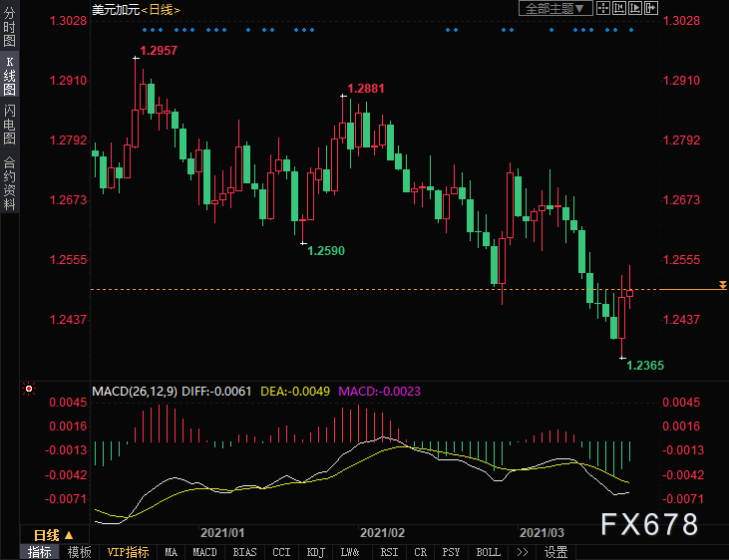
Task: Open the 合约资料 side tab
Action: (x=9, y=183)
